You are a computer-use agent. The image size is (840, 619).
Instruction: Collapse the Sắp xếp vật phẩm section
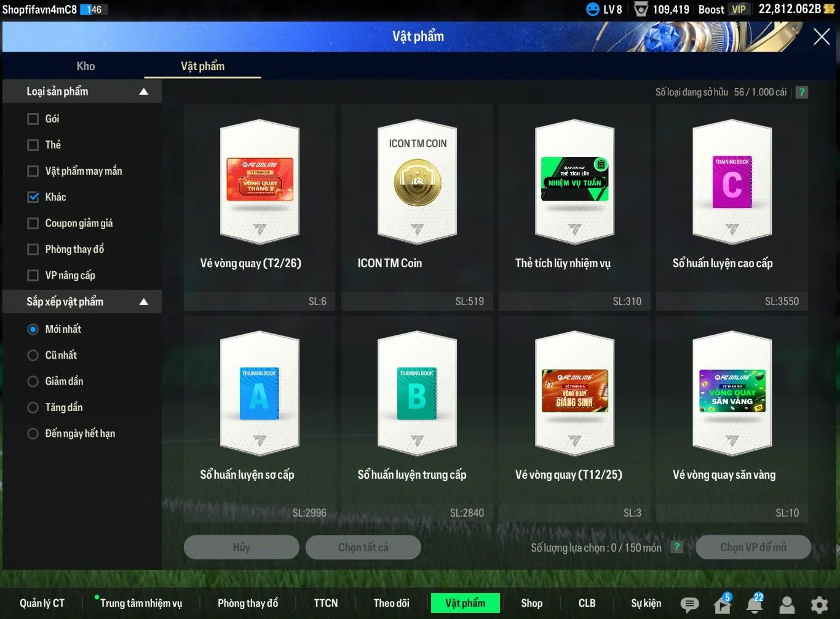click(143, 302)
